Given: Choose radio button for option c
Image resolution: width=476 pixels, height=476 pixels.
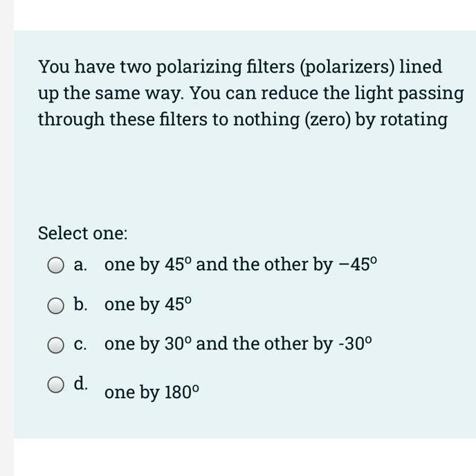Looking at the screenshot, I should pyautogui.click(x=57, y=345).
